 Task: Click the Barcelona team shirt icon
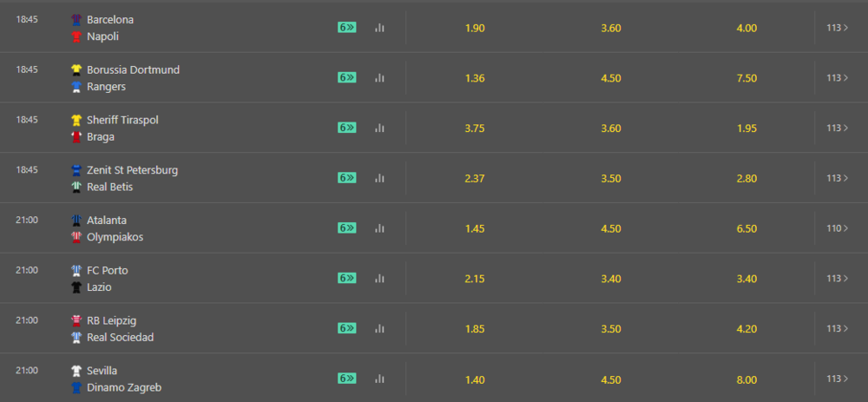pyautogui.click(x=76, y=20)
